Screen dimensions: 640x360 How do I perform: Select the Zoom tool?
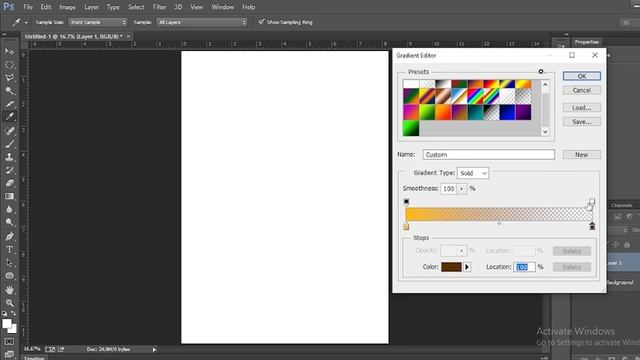[x=9, y=303]
